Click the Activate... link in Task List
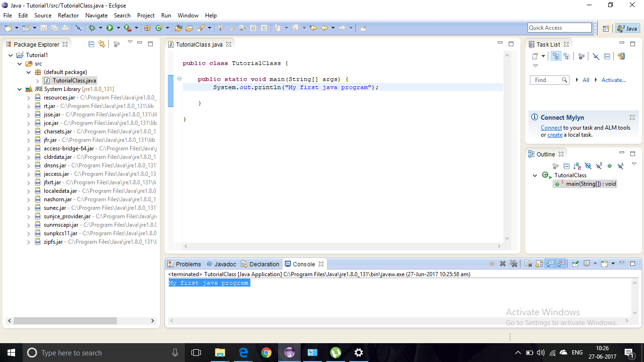644x362 pixels. [614, 80]
